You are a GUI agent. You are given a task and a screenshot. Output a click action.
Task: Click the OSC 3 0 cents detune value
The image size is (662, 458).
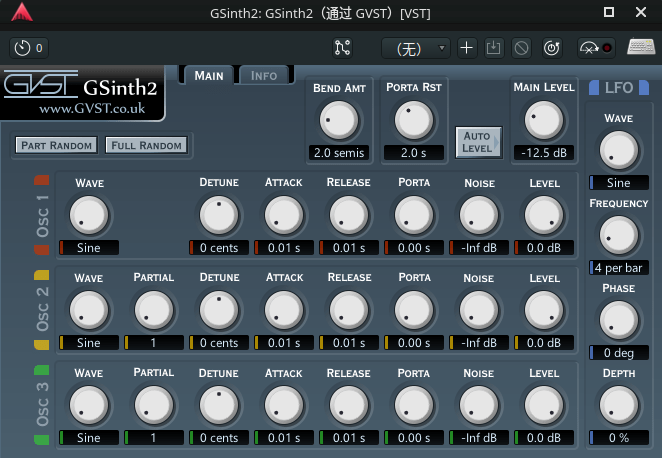pyautogui.click(x=219, y=438)
